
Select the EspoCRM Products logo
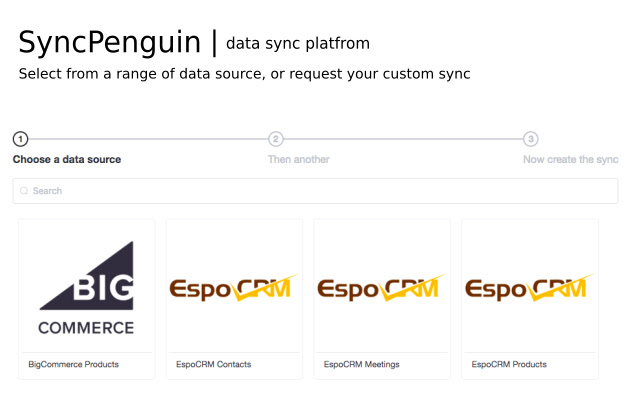pyautogui.click(x=529, y=288)
